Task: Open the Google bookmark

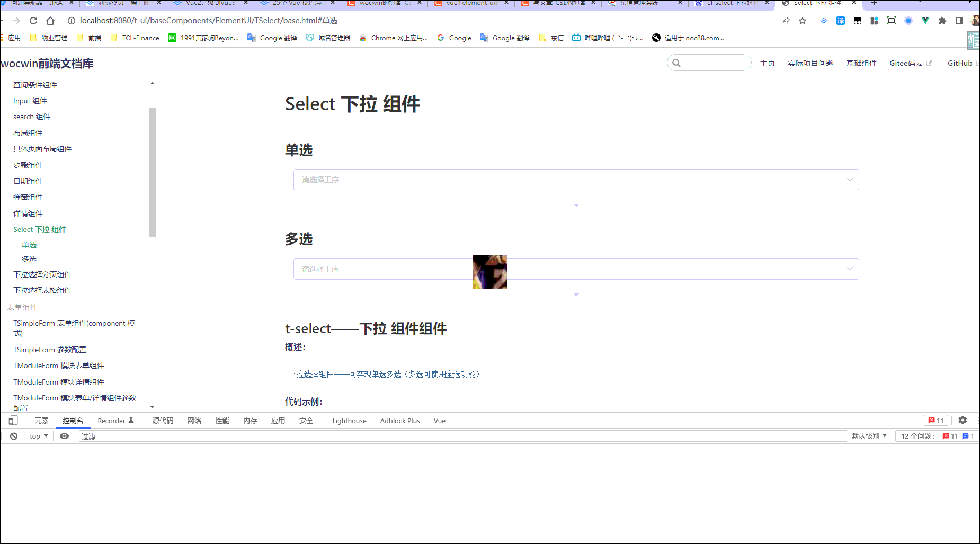Action: 454,38
